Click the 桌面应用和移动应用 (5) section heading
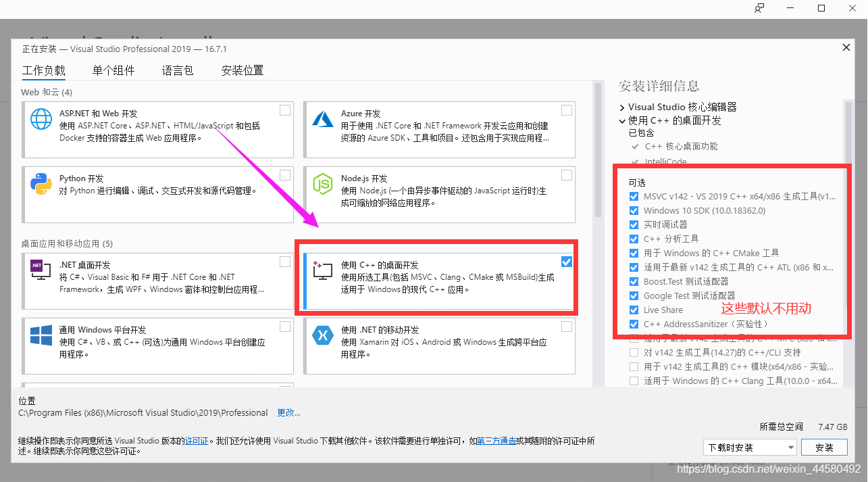Screen dimensions: 868x482 point(67,243)
